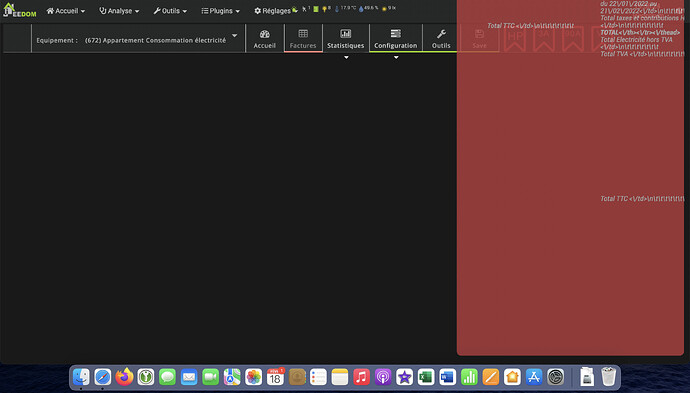Screen dimensions: 690x393
Task: Open the Statistiques chart tab
Action: pos(345,39)
